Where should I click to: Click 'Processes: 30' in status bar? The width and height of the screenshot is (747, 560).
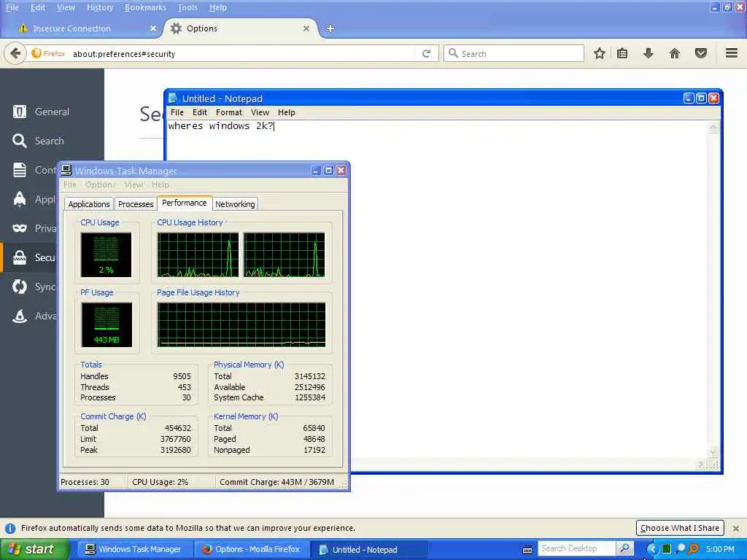pyautogui.click(x=85, y=482)
